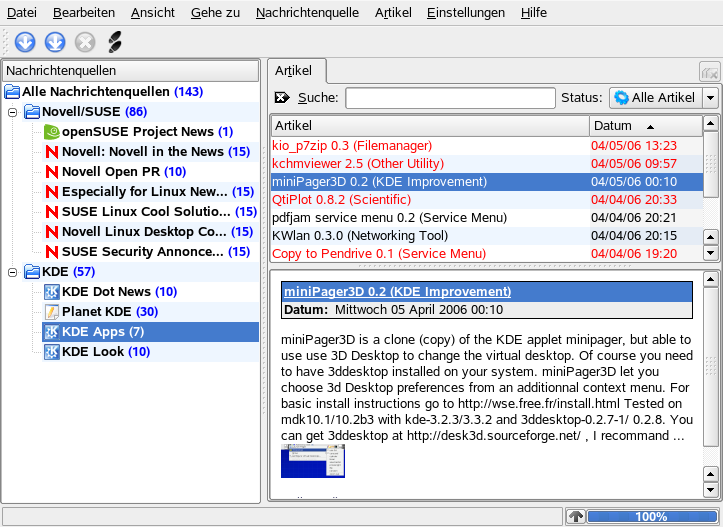Open the Artikel menu
Image resolution: width=723 pixels, height=527 pixels.
click(x=393, y=12)
